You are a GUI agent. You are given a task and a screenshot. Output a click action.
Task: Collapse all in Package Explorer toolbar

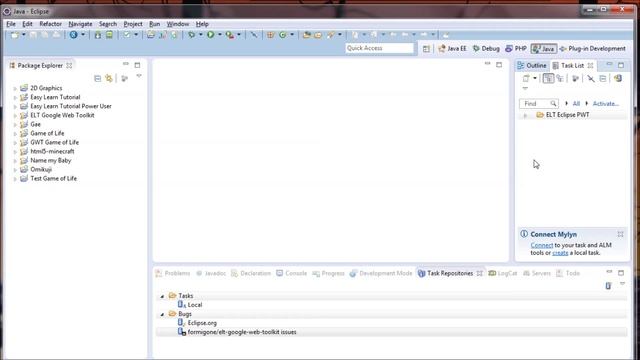click(x=98, y=78)
